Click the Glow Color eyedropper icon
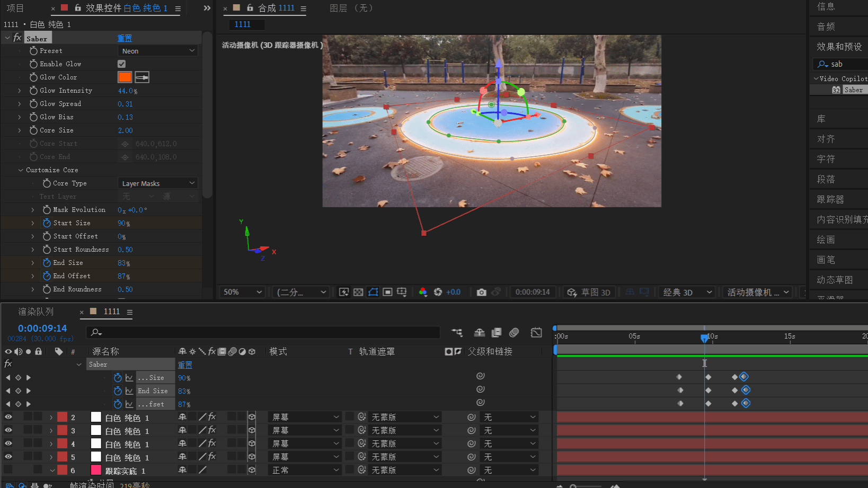 (141, 77)
